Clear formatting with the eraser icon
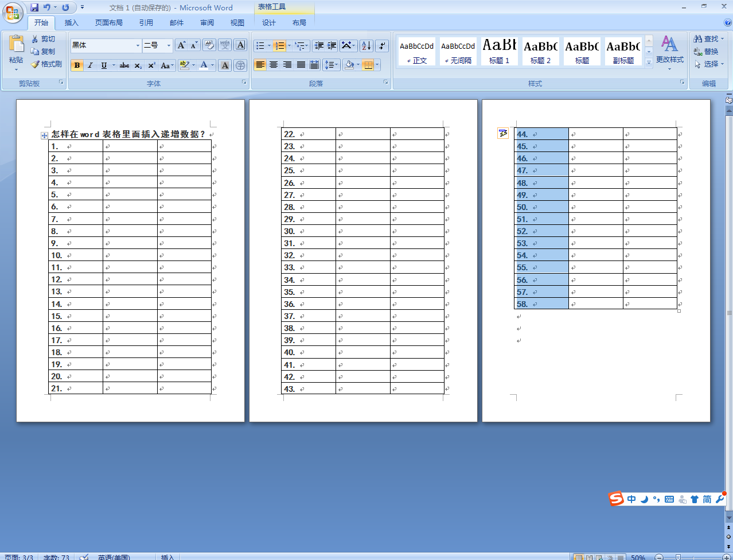Image resolution: width=733 pixels, height=560 pixels. click(x=209, y=45)
